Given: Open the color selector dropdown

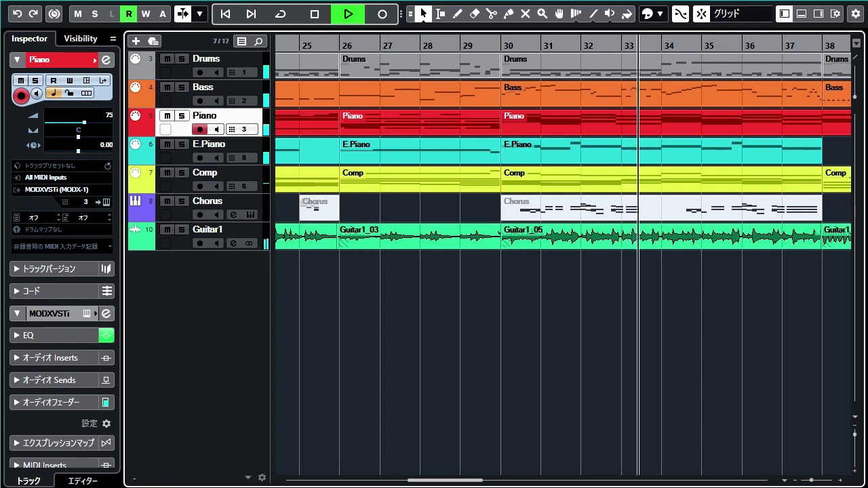Looking at the screenshot, I should [x=660, y=14].
